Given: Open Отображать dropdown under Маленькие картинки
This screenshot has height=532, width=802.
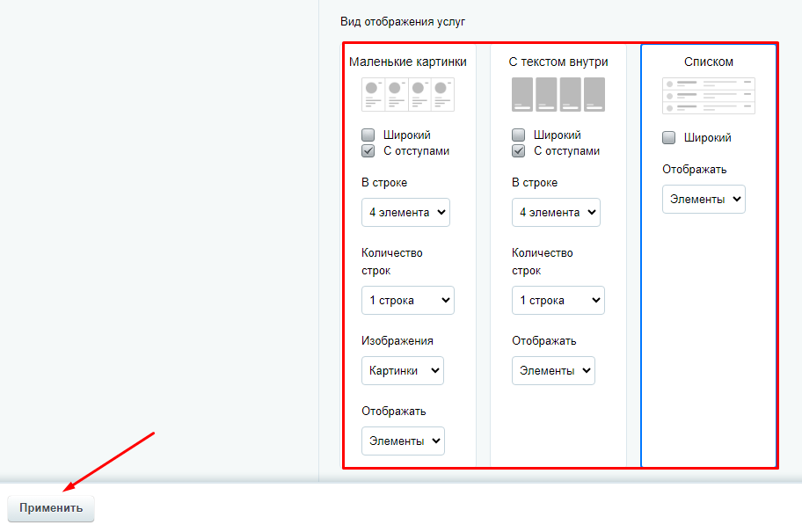Looking at the screenshot, I should 403,441.
